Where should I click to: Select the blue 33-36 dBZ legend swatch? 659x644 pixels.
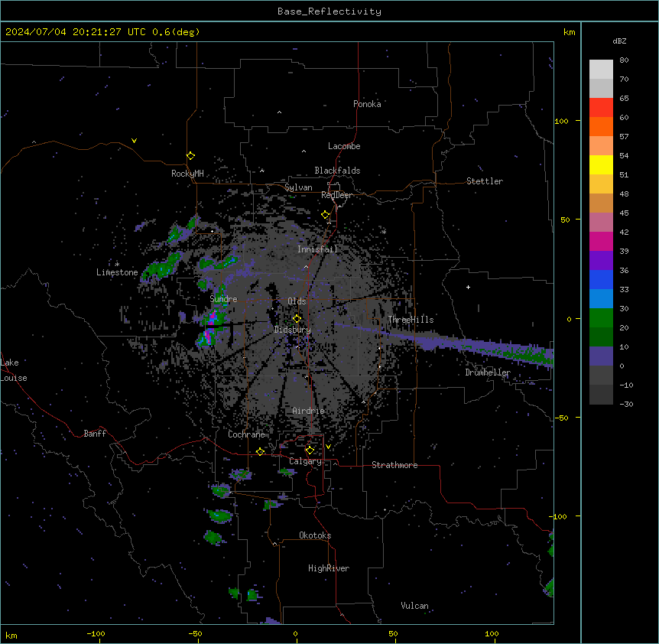point(601,279)
